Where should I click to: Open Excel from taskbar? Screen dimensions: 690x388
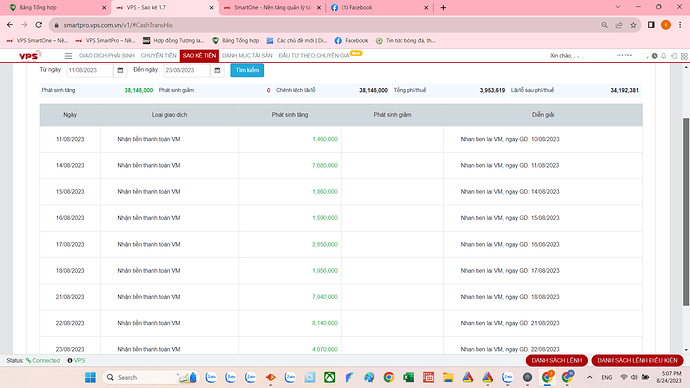(408, 377)
